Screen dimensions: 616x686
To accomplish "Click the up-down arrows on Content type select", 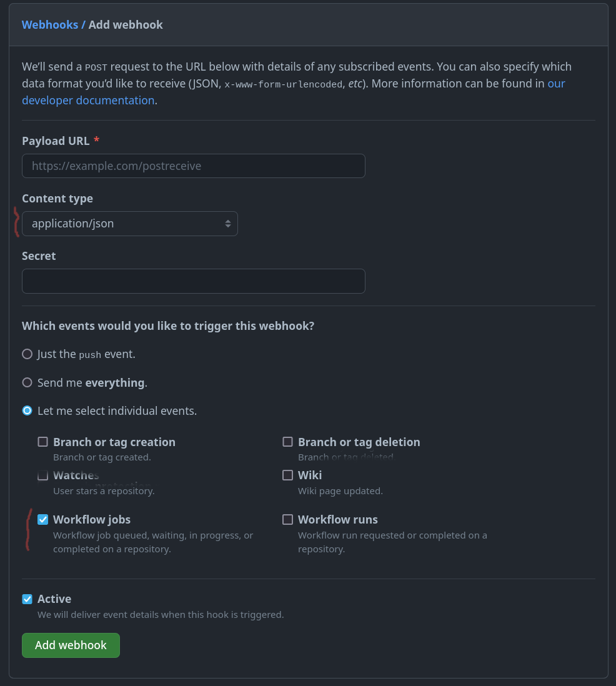I will point(228,224).
